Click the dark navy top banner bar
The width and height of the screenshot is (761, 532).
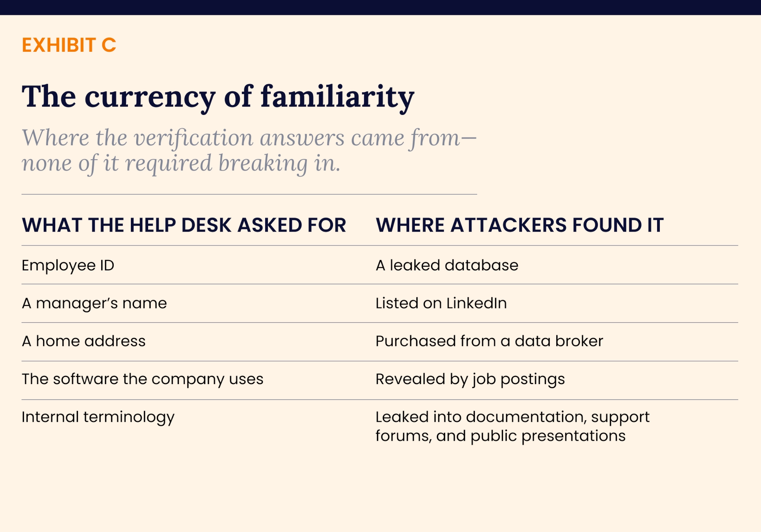380,8
